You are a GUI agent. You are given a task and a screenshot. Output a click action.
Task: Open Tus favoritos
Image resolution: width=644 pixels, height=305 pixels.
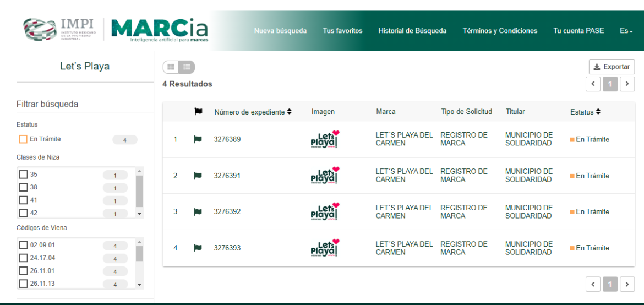coord(342,31)
